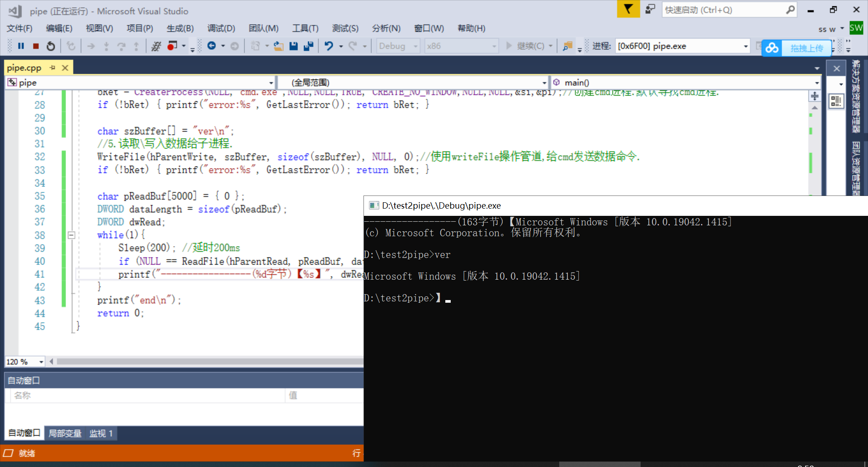Switch to the 局部变量 tab

(x=65, y=433)
